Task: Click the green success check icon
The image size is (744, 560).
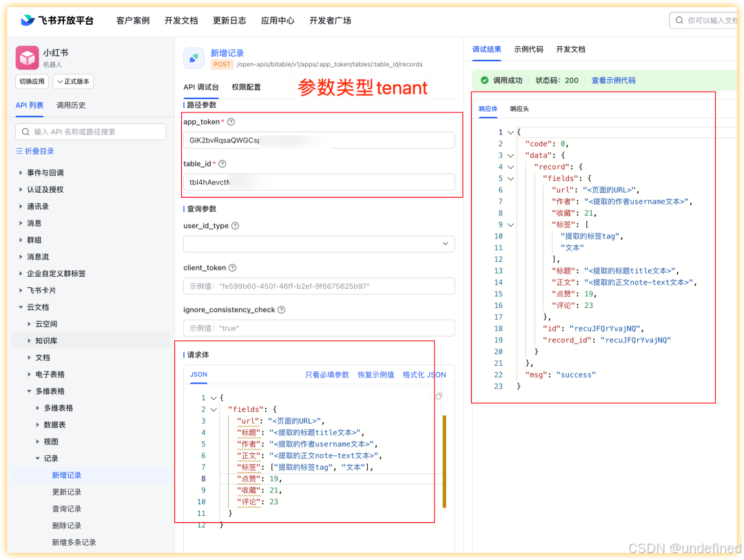Action: [484, 80]
